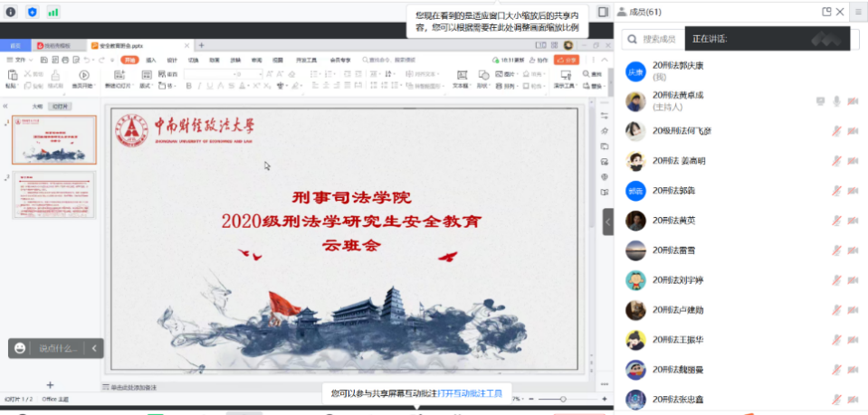Image resolution: width=868 pixels, height=415 pixels.
Task: Open the meeting info icon
Action: pos(11,12)
